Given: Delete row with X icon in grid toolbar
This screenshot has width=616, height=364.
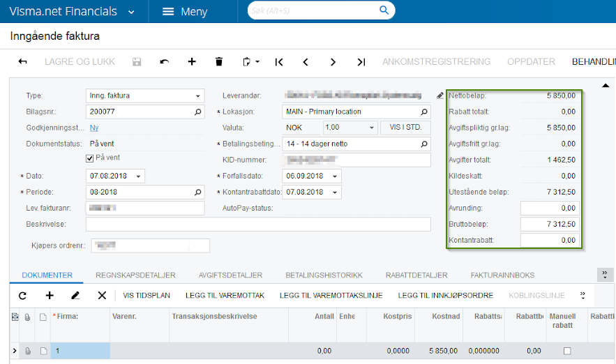Looking at the screenshot, I should pyautogui.click(x=102, y=296).
